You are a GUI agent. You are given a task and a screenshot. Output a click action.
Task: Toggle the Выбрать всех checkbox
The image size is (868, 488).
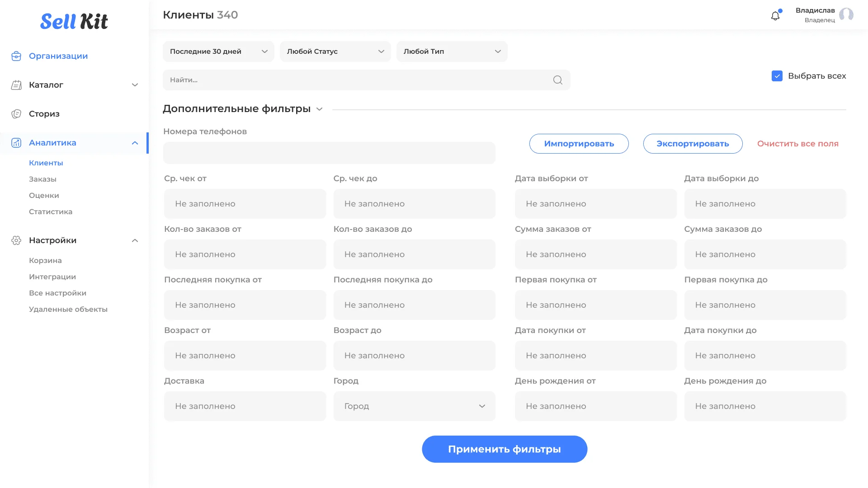[x=777, y=76]
